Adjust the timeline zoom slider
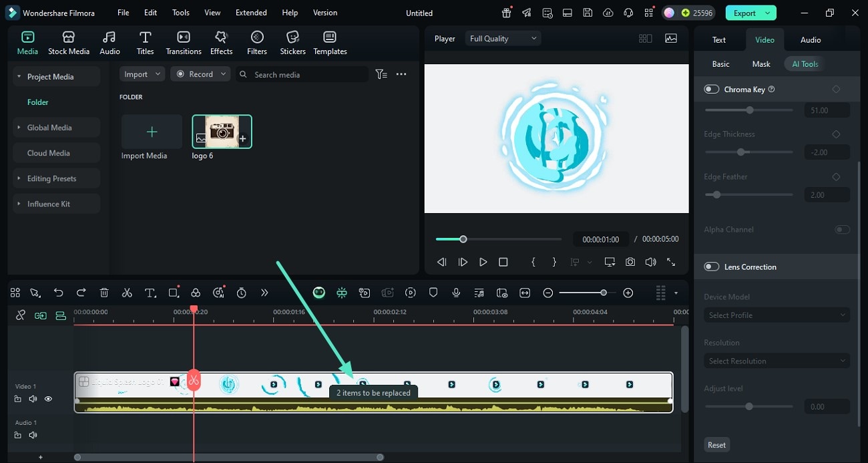This screenshot has height=463, width=868. pyautogui.click(x=588, y=293)
